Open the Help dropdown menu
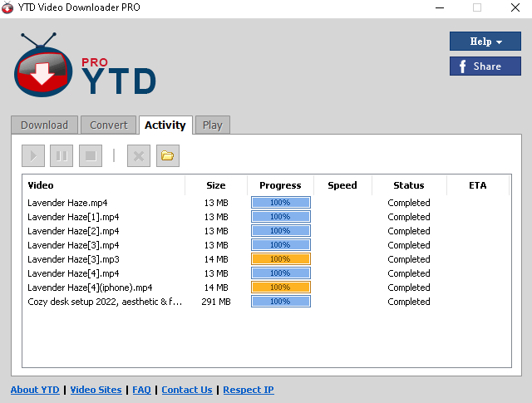This screenshot has height=403, width=532. [485, 41]
